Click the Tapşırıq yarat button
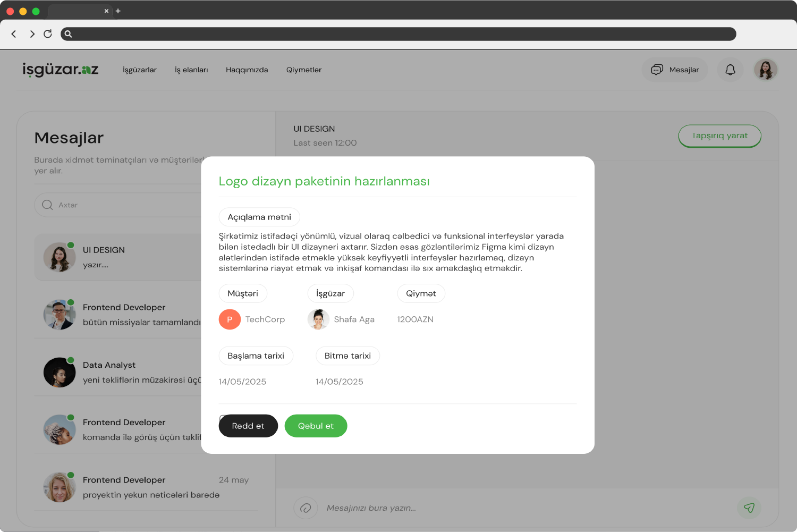Image resolution: width=797 pixels, height=532 pixels. pos(719,136)
